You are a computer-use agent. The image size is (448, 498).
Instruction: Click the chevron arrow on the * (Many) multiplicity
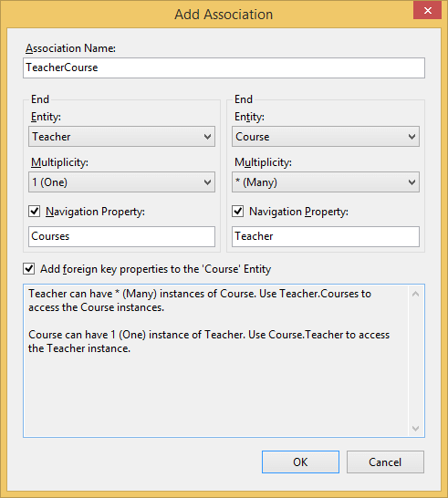[412, 182]
